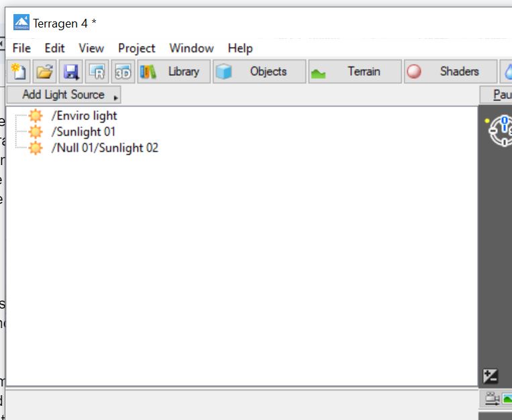
Task: Click the water drop toolbar icon
Action: pos(507,72)
